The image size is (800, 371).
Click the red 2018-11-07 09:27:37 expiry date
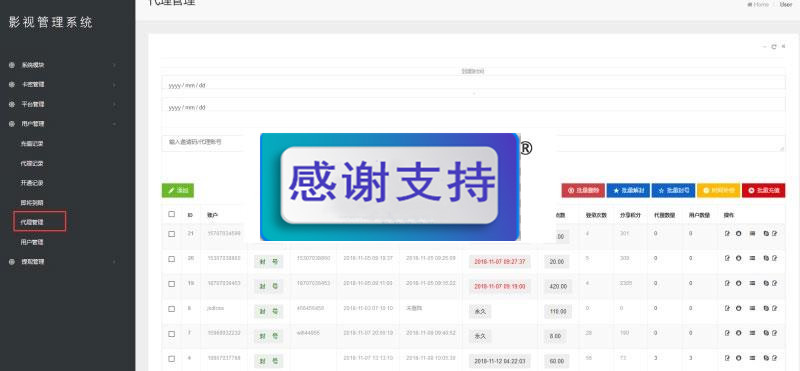pyautogui.click(x=500, y=262)
